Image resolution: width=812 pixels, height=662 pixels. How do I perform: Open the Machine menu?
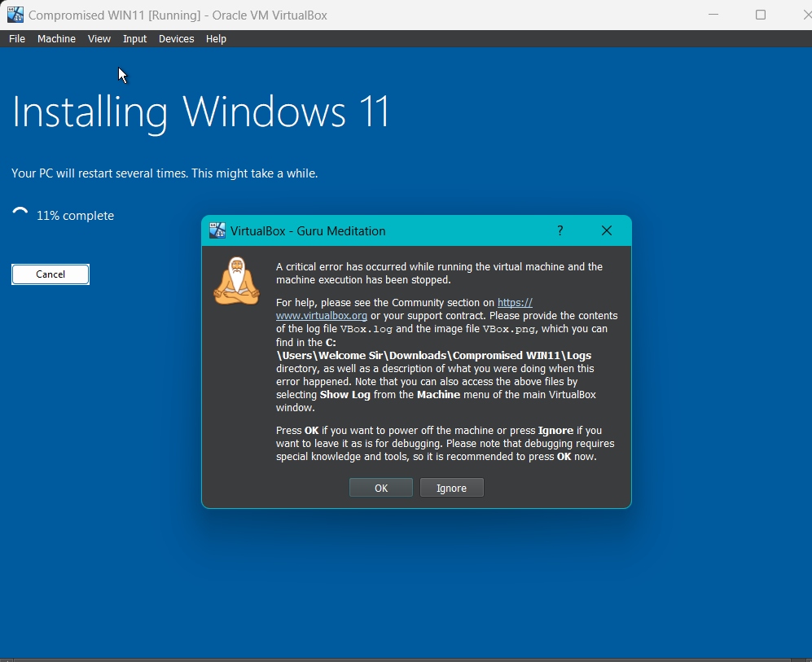pos(56,39)
